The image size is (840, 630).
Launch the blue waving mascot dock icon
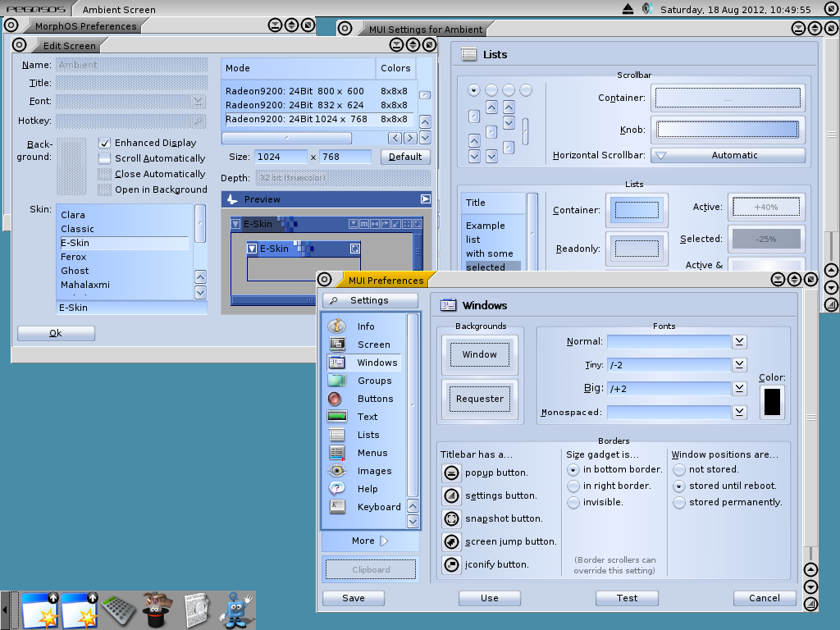[x=235, y=609]
